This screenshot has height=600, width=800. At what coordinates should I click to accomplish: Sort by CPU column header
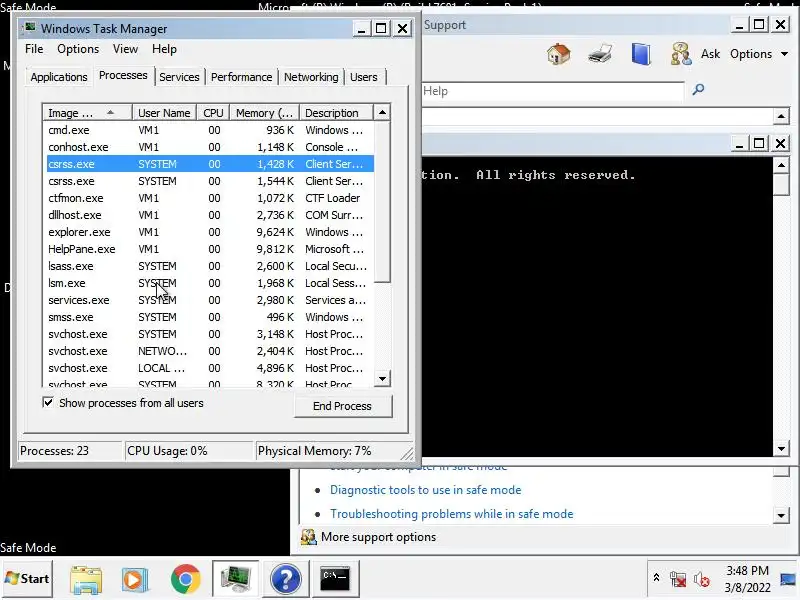coord(213,112)
